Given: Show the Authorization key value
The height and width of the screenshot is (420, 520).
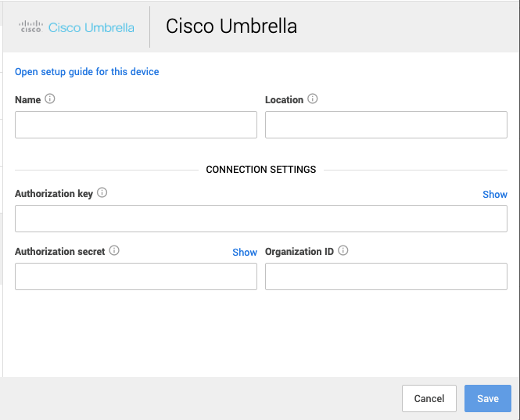Looking at the screenshot, I should coord(495,195).
